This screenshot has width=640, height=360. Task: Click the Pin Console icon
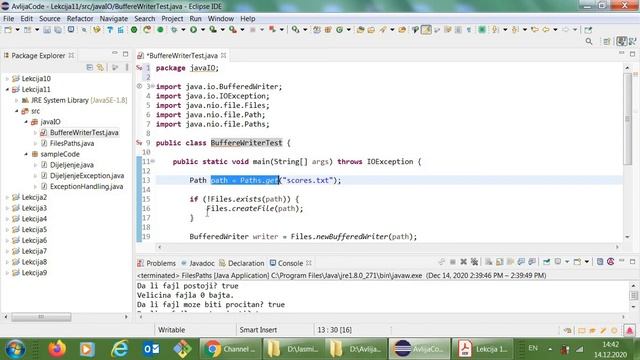click(x=547, y=262)
